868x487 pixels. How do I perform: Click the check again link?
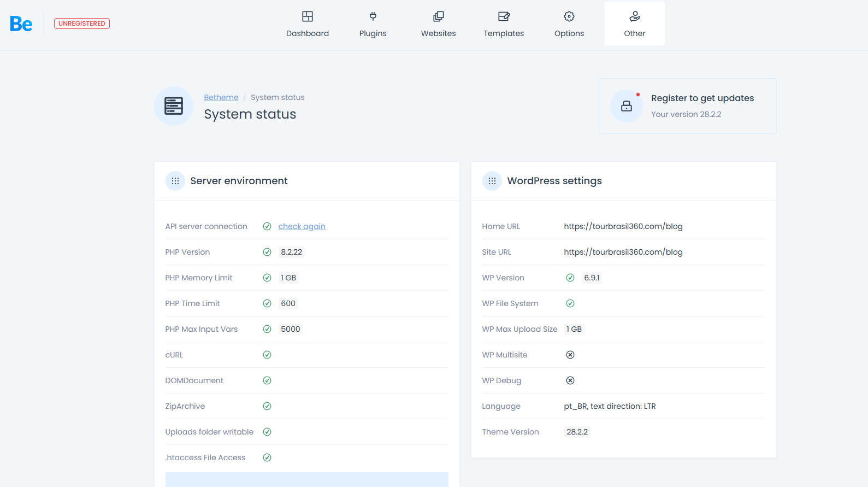point(302,226)
